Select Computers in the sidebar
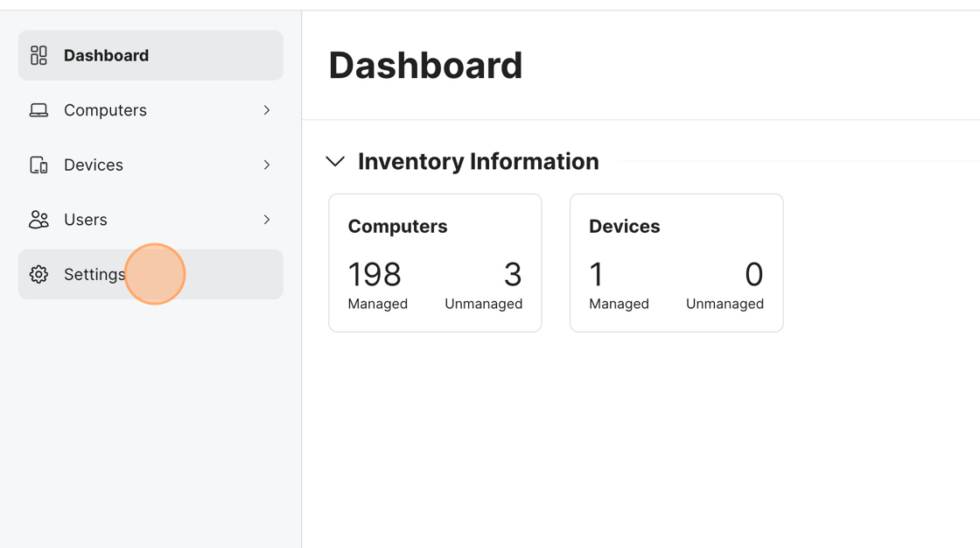Image resolution: width=980 pixels, height=548 pixels. (150, 110)
